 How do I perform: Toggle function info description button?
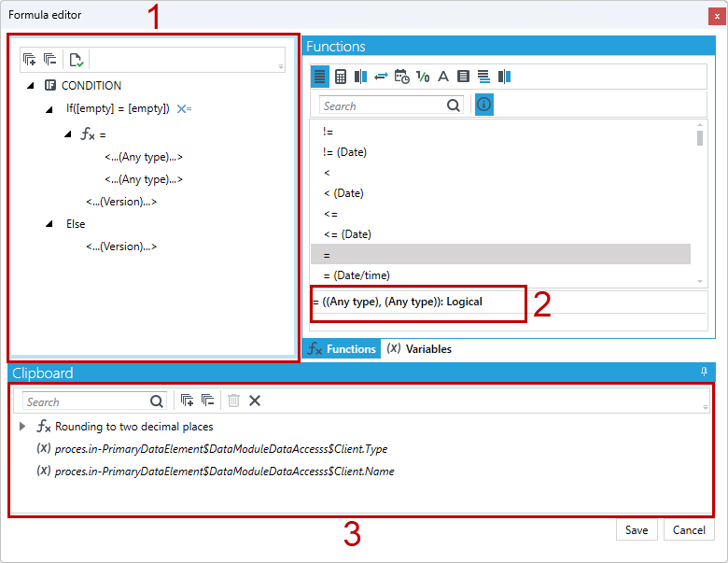[483, 105]
